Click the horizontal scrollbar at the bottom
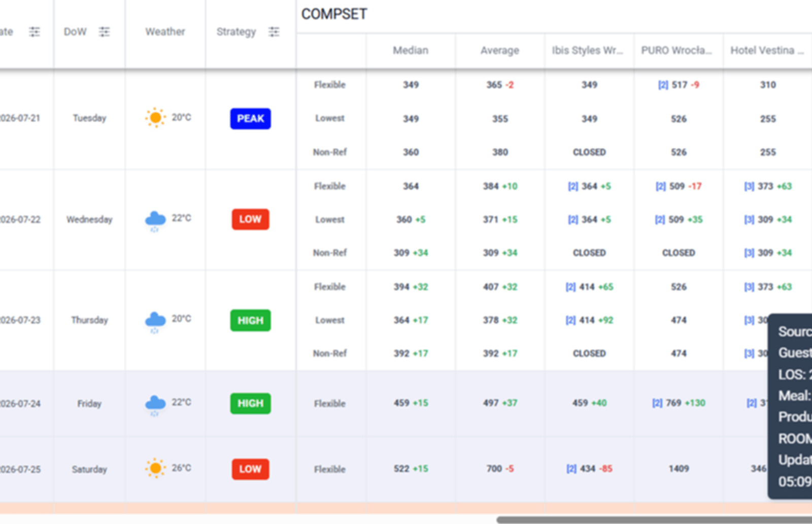This screenshot has width=812, height=524. (x=654, y=519)
